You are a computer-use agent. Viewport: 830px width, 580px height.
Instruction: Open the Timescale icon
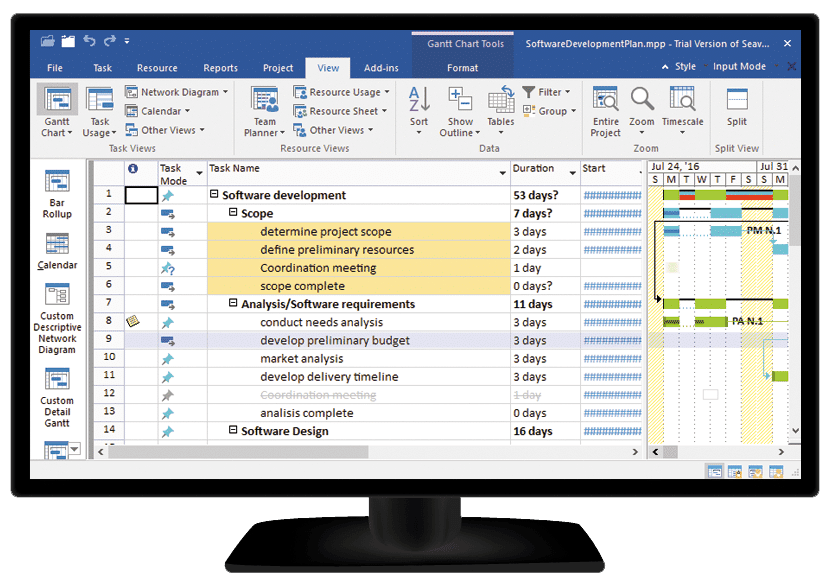(682, 99)
